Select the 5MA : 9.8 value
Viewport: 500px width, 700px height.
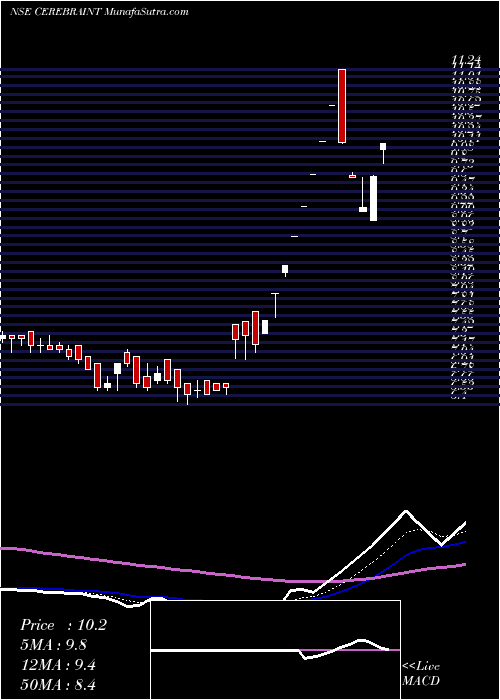pyautogui.click(x=53, y=645)
